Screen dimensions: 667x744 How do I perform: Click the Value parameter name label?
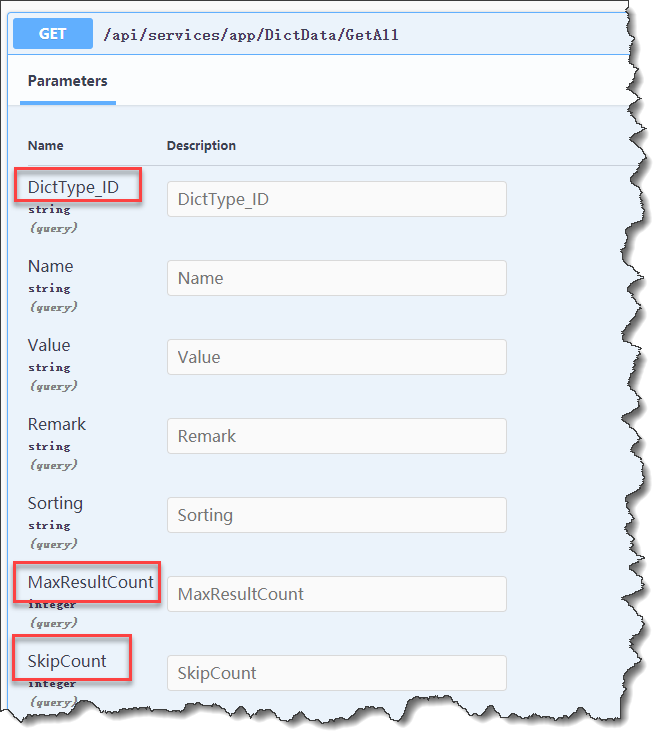point(49,345)
